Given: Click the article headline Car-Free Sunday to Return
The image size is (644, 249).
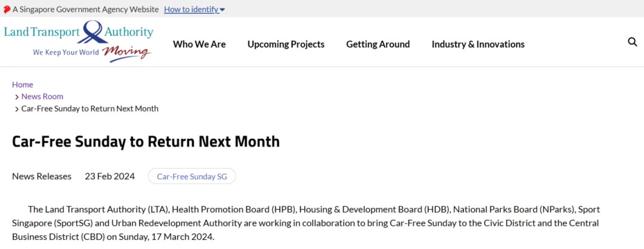Looking at the screenshot, I should pyautogui.click(x=146, y=142).
